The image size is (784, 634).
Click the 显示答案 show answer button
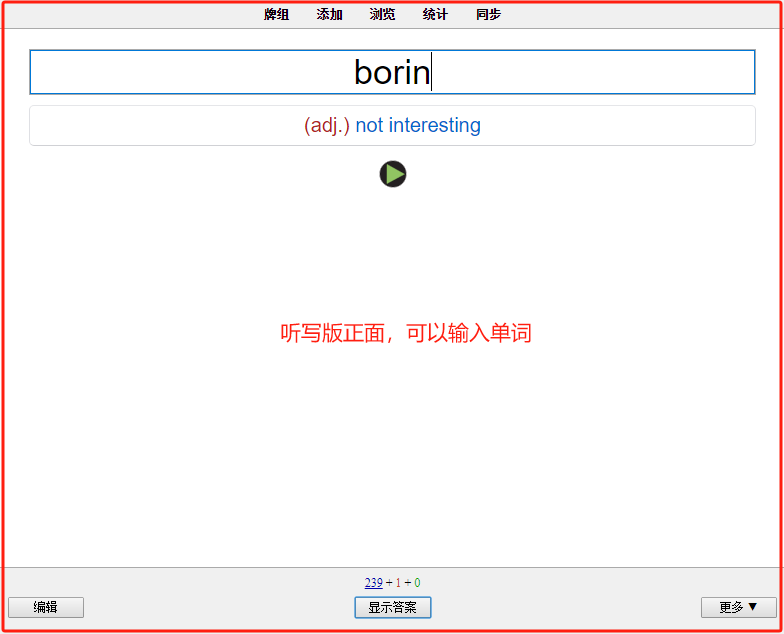[392, 608]
